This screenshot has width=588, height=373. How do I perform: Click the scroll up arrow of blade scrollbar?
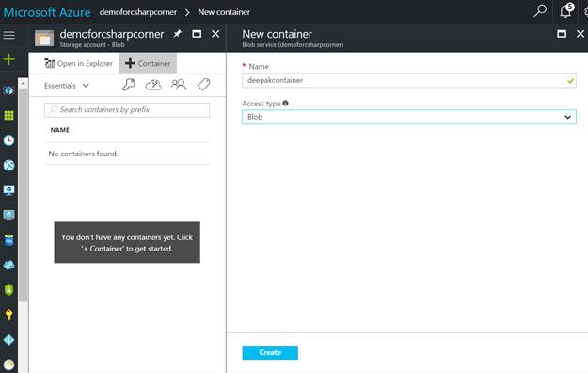pos(23,83)
